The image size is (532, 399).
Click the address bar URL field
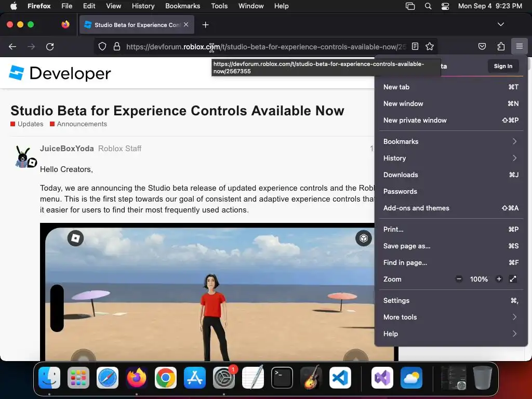(265, 47)
